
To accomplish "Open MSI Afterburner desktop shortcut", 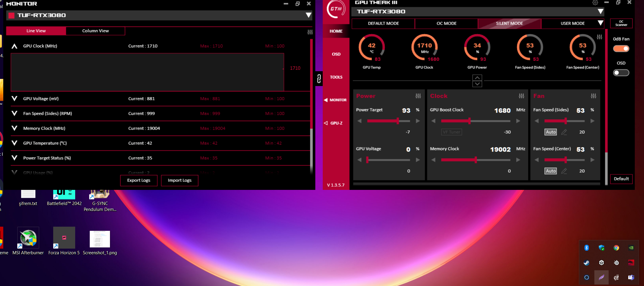I will [x=28, y=241].
